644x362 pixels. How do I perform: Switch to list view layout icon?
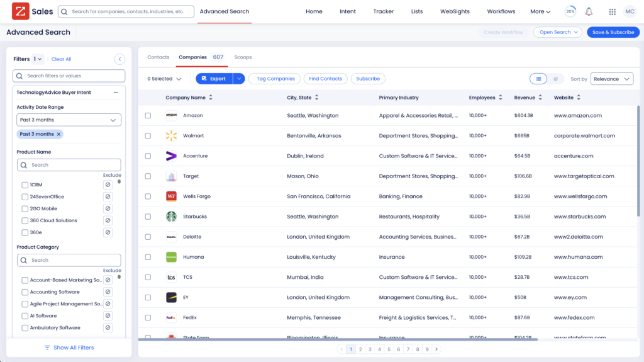pyautogui.click(x=538, y=79)
